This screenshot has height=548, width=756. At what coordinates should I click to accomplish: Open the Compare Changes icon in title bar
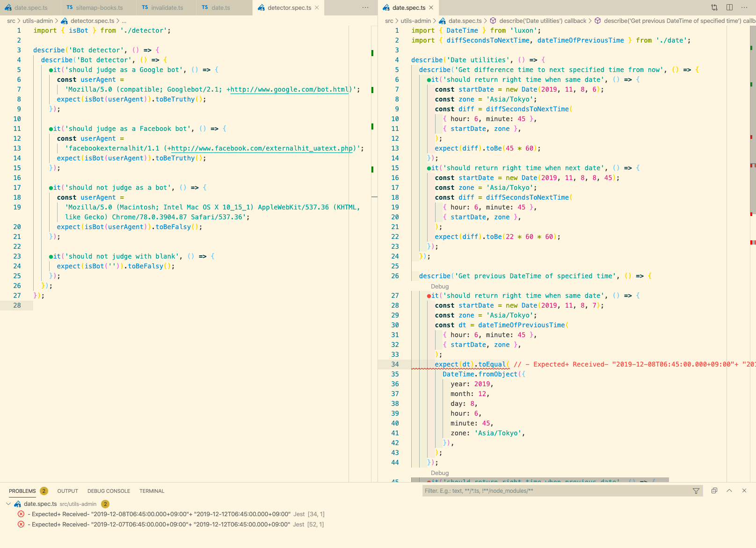[714, 7]
